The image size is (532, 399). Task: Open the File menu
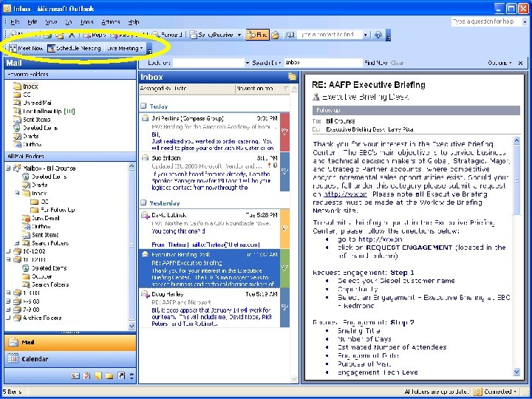coord(15,22)
